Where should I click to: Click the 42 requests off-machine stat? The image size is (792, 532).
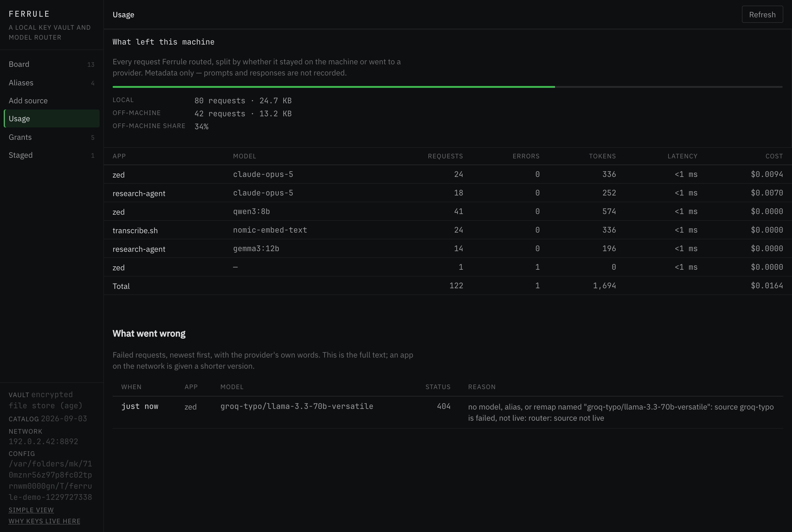(x=243, y=113)
